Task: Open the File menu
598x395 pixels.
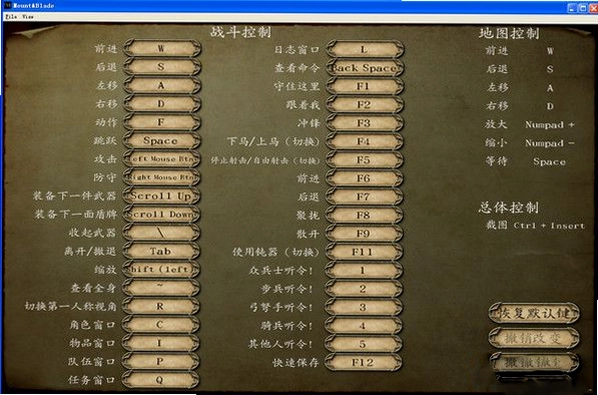Action: 11,17
